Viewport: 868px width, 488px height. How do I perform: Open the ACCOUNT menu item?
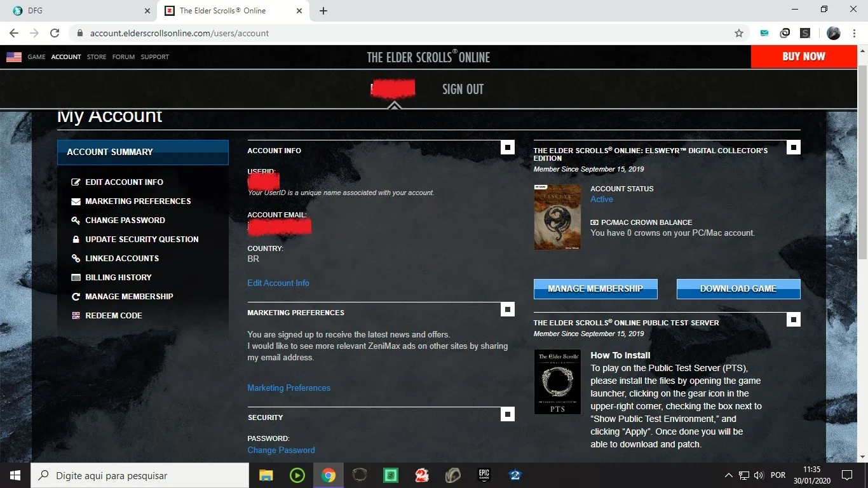coord(66,57)
